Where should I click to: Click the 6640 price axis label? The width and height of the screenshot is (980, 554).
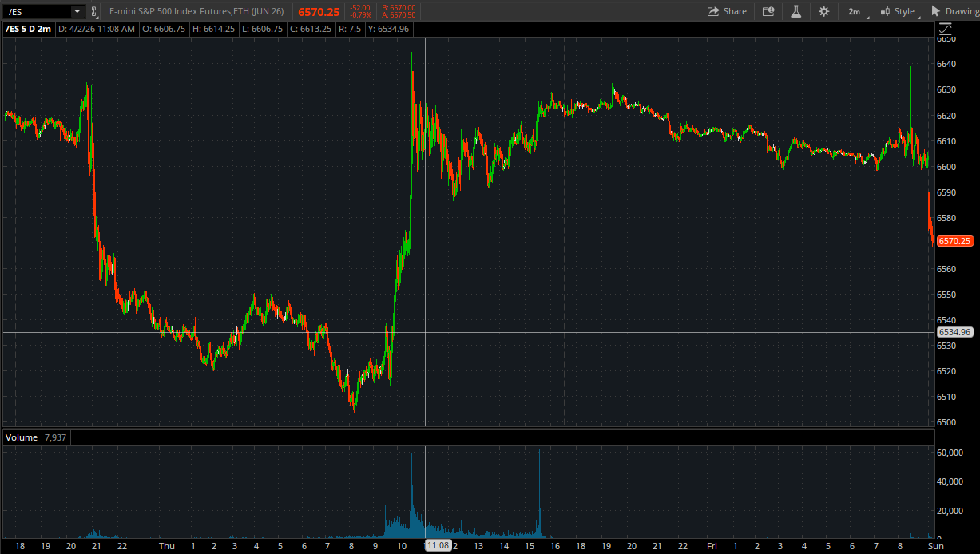946,64
